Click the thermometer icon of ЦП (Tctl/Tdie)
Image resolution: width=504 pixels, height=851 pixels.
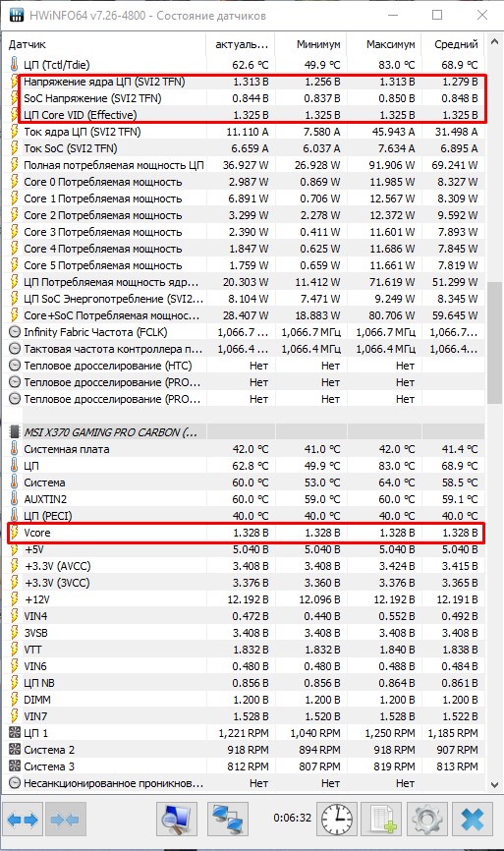pos(14,65)
